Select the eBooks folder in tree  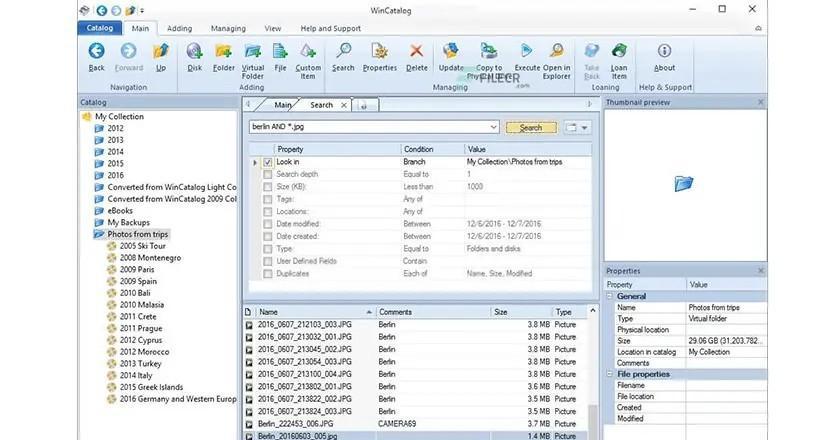click(x=120, y=211)
